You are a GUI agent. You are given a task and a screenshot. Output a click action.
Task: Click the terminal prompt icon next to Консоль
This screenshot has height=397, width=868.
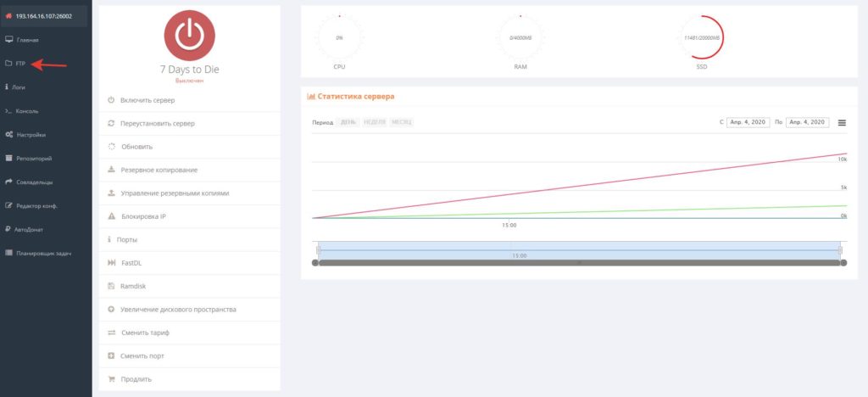[8, 111]
